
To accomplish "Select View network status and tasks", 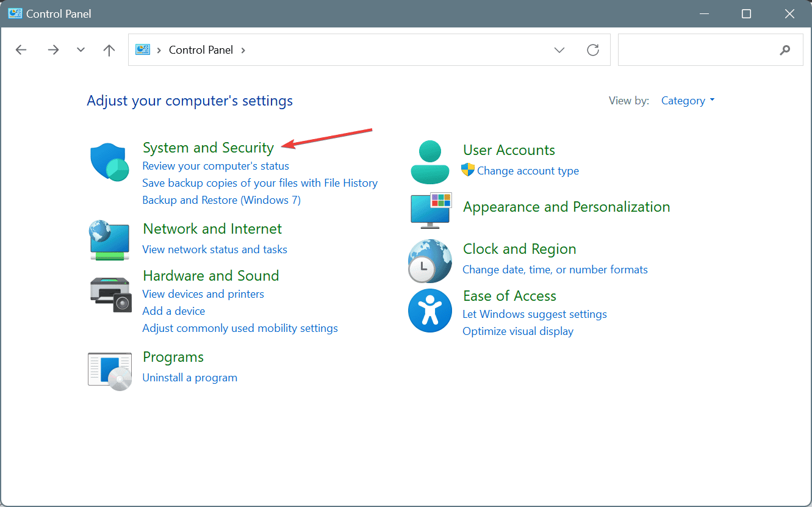I will 215,249.
